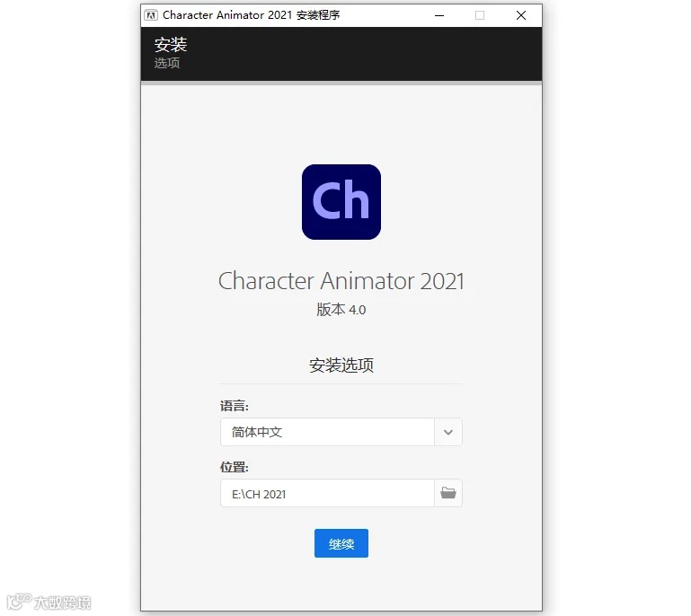Click the Ch Character Animator logo
This screenshot has height=616, width=691.
(x=341, y=202)
